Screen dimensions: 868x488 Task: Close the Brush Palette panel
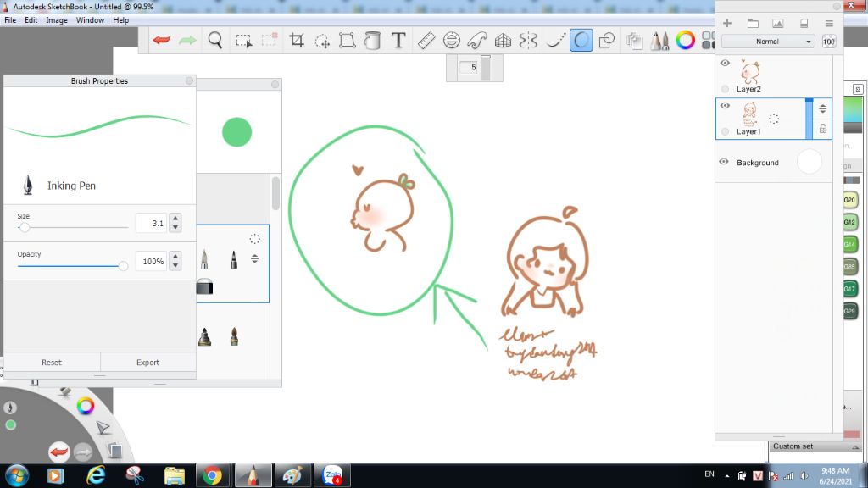pos(275,84)
